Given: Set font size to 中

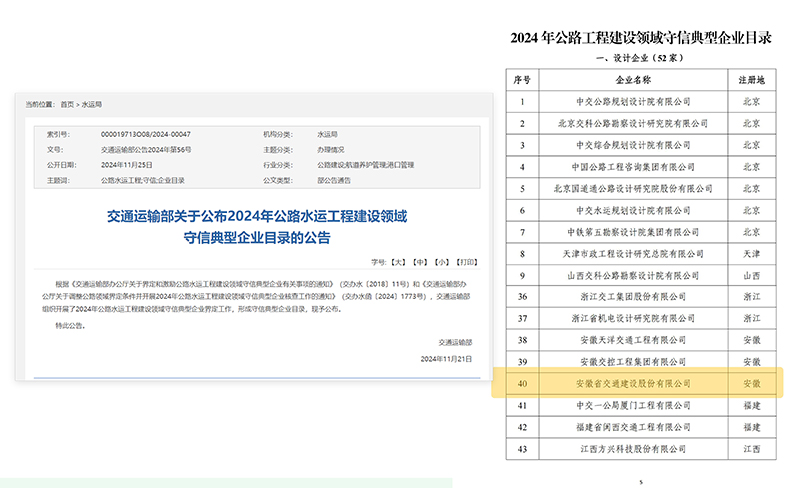Looking at the screenshot, I should [x=421, y=261].
